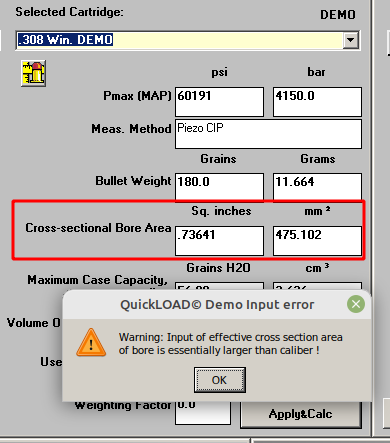Click the bore area mm² field 475.102

317,241
